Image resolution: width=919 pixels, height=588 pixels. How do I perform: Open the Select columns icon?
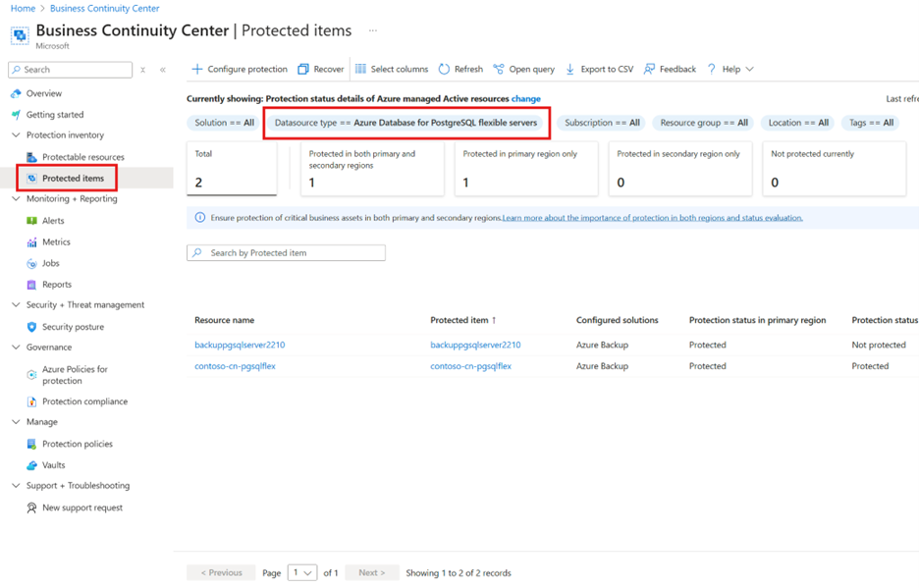(x=358, y=69)
